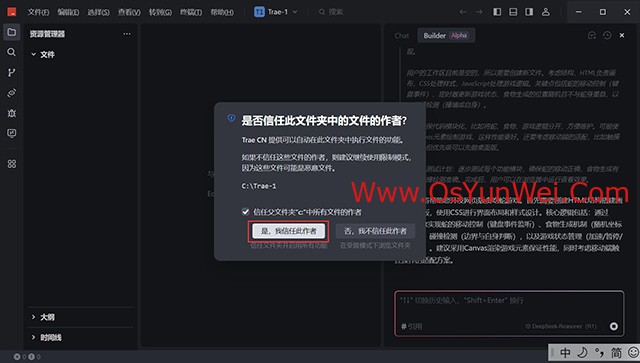Open the 资源管理器 more actions ellipsis
Screen dimensions: 640x363
tap(127, 34)
